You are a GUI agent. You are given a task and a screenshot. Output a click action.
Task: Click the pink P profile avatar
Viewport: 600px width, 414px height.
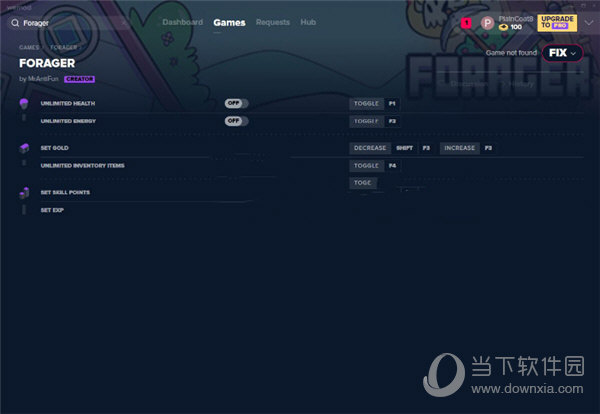point(488,23)
